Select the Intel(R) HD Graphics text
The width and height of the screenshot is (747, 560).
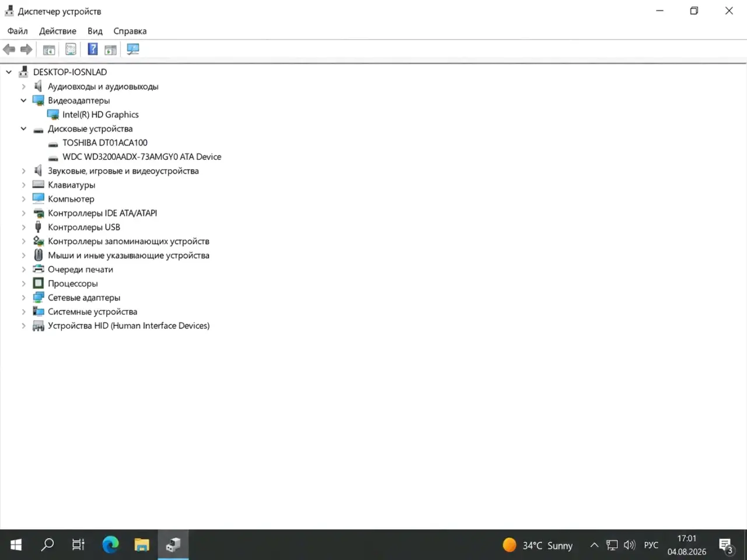point(100,114)
